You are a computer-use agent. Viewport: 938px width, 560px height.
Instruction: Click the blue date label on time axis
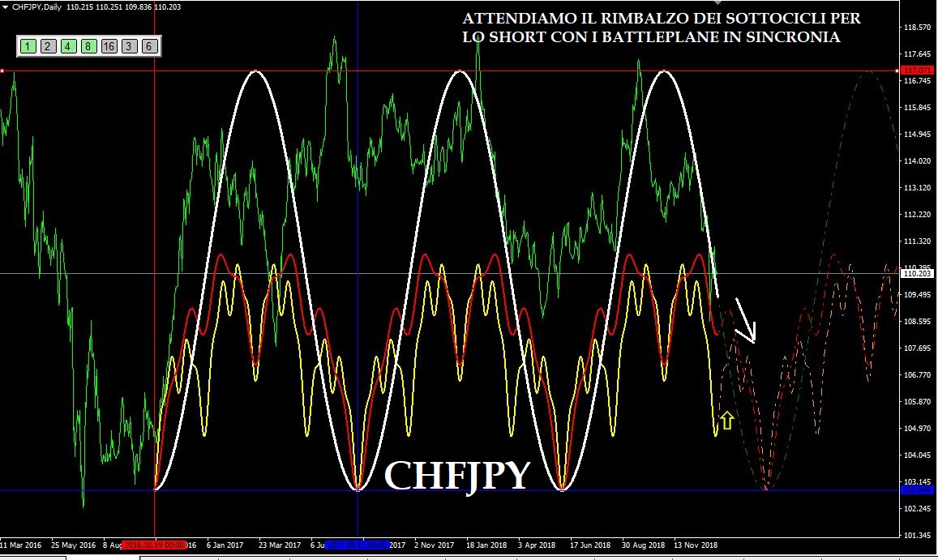tap(358, 545)
